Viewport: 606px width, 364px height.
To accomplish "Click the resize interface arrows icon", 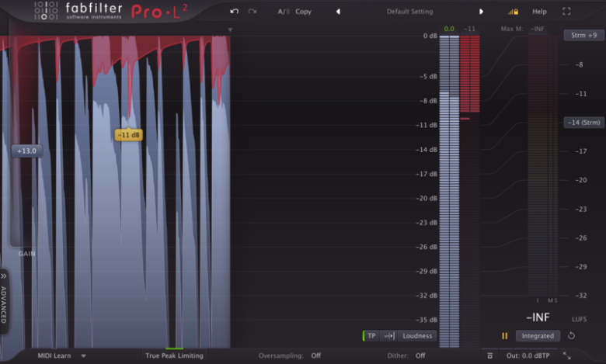I will 566,355.
